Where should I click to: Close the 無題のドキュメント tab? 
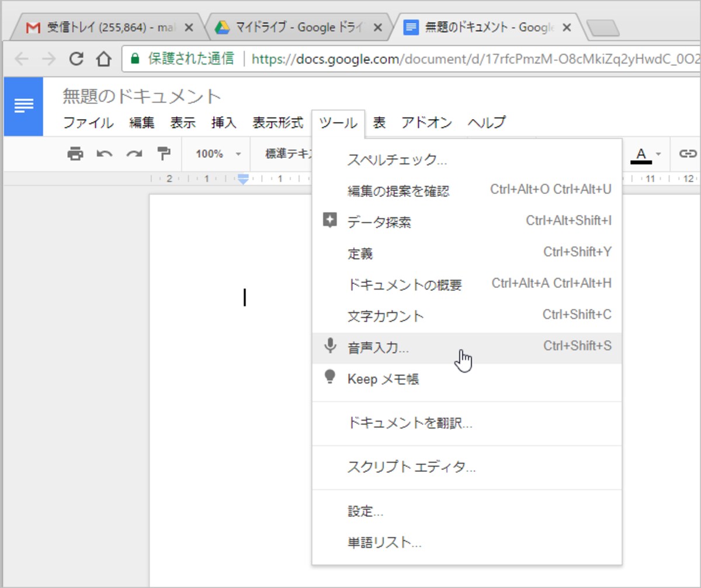pyautogui.click(x=567, y=27)
